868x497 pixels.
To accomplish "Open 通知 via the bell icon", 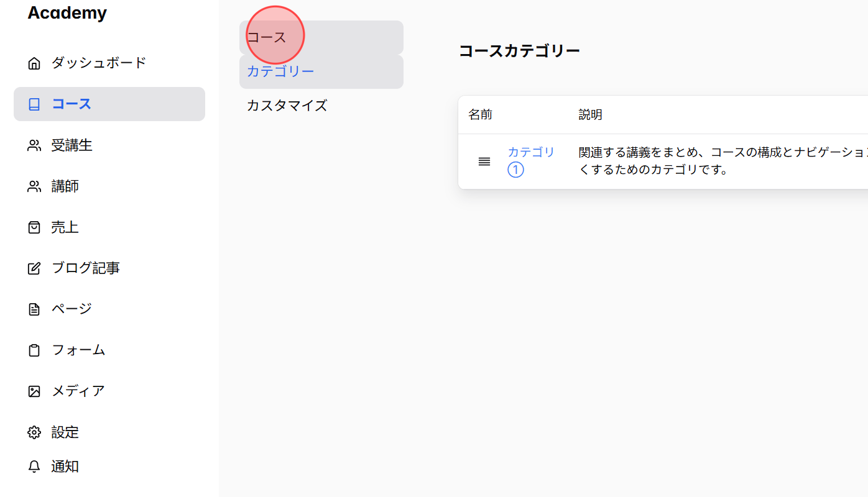I will pos(34,467).
